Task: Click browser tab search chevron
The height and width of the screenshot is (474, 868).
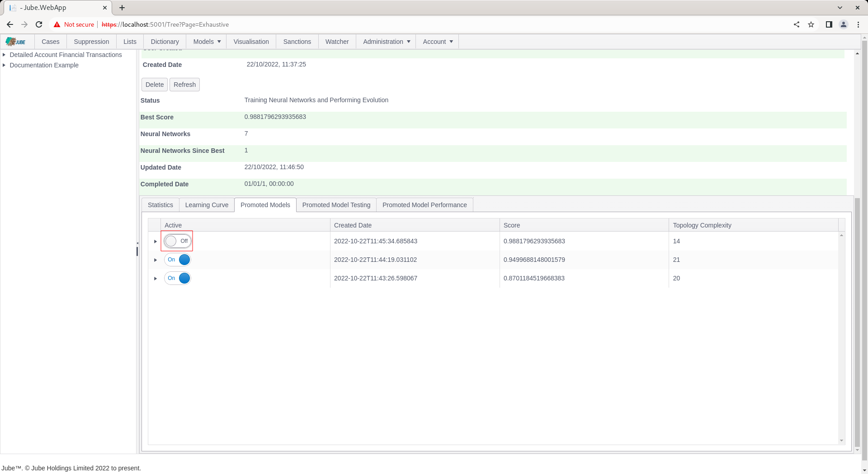Action: [840, 8]
